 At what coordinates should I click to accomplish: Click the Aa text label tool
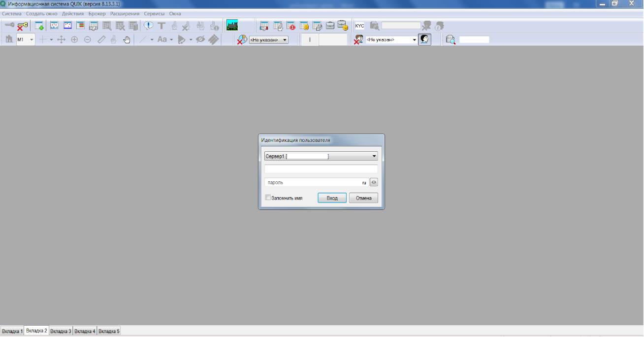pyautogui.click(x=162, y=39)
